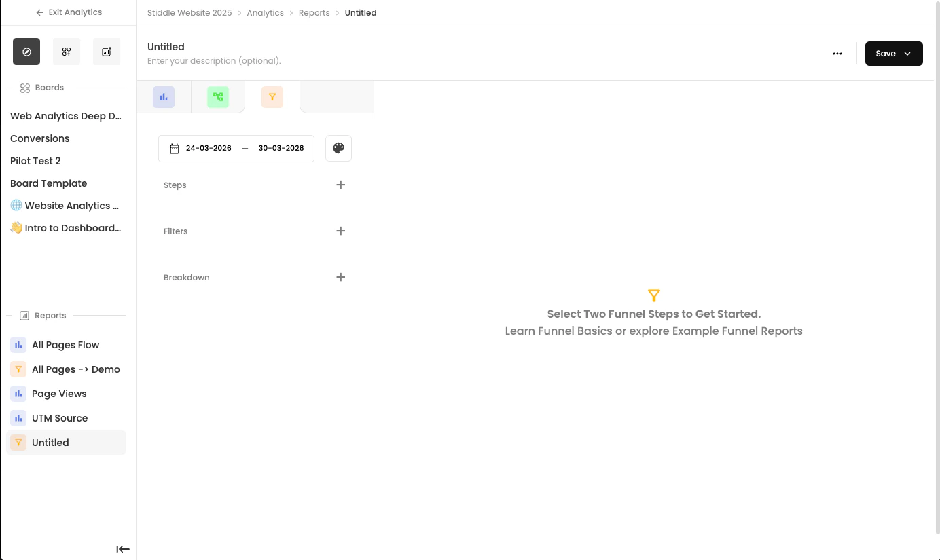Click the bar chart icon beside Page Views
Image resolution: width=940 pixels, height=560 pixels.
tap(18, 394)
